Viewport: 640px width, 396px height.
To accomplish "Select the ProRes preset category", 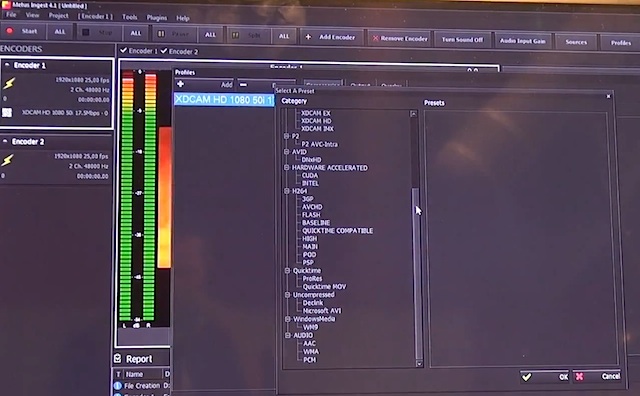I will 313,278.
